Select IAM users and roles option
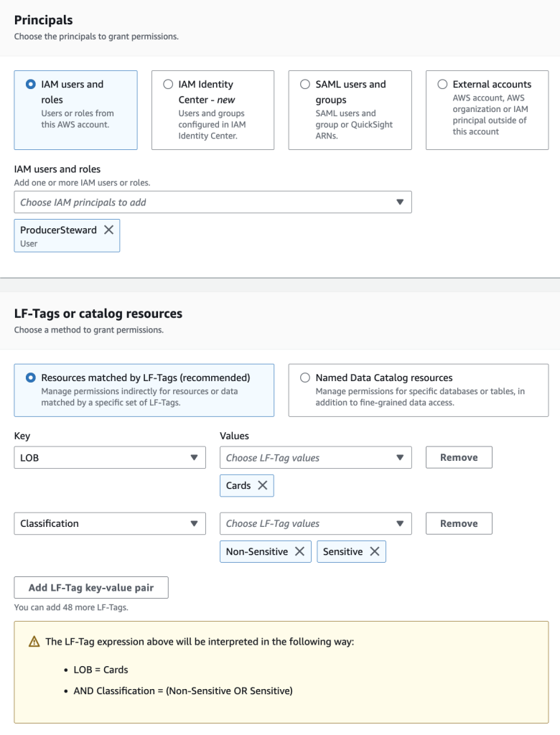560x735 pixels. pos(31,84)
